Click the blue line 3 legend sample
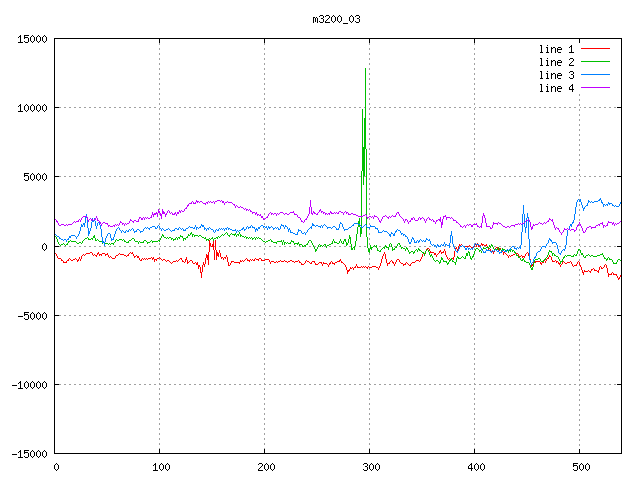This screenshot has height=480, width=640. [x=596, y=75]
